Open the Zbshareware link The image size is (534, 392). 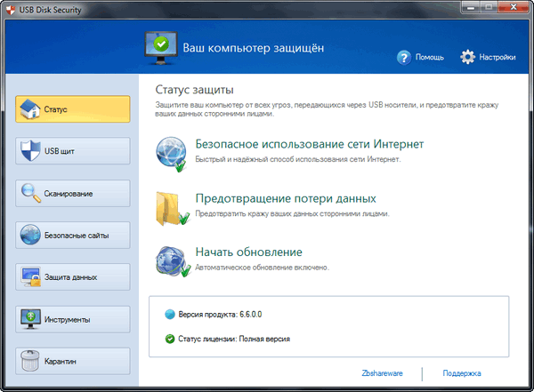[x=382, y=373]
